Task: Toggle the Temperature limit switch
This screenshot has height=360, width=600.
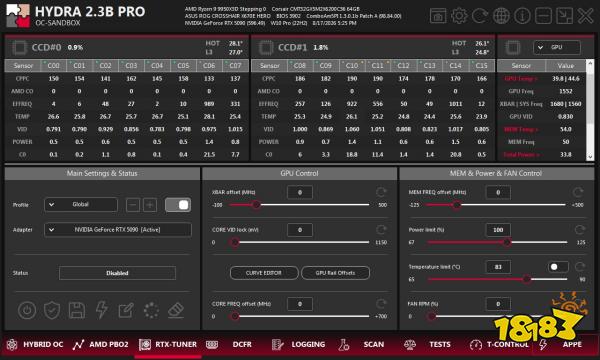Action: click(558, 267)
